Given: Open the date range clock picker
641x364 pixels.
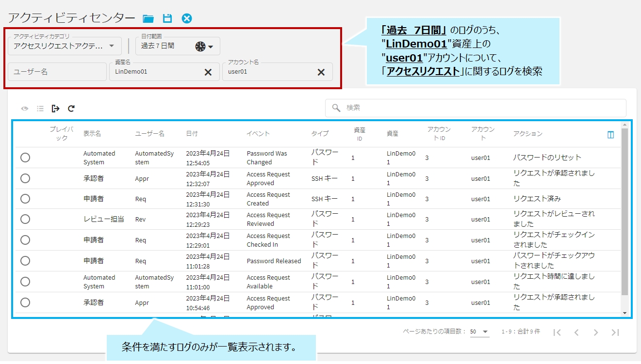Looking at the screenshot, I should point(200,47).
